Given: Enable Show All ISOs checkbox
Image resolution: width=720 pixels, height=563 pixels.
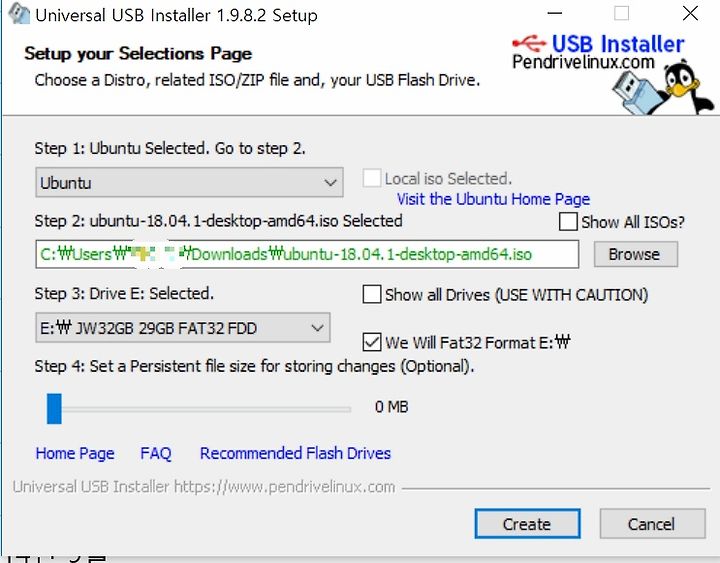Looking at the screenshot, I should (568, 221).
